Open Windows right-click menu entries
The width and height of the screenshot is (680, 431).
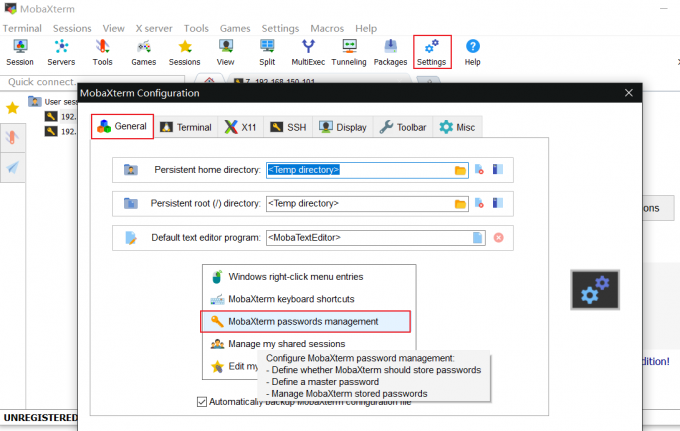coord(309,277)
